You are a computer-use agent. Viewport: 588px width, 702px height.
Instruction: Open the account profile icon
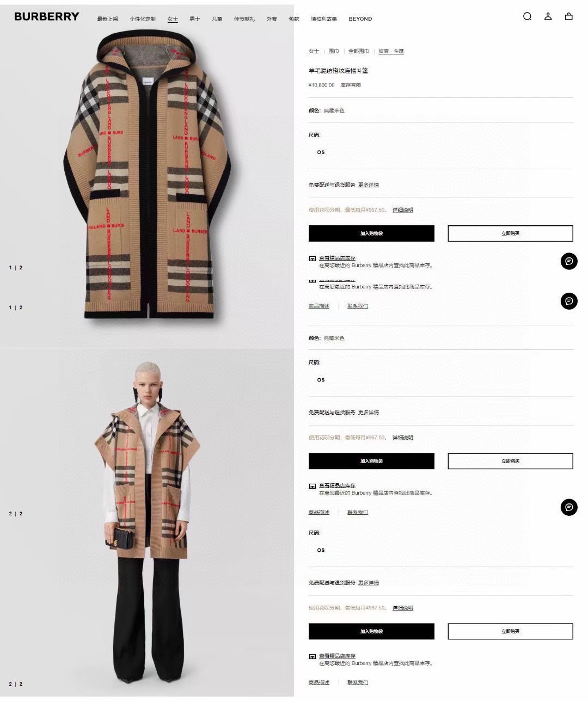[x=548, y=16]
